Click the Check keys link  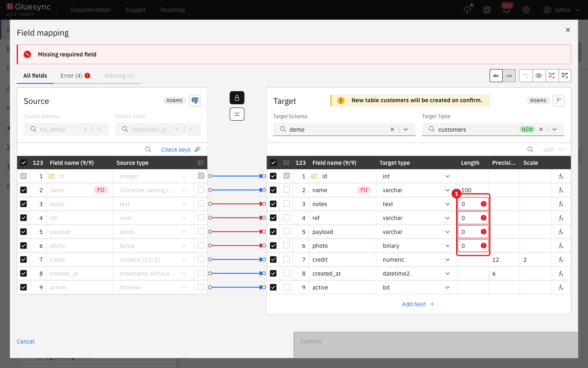point(180,150)
